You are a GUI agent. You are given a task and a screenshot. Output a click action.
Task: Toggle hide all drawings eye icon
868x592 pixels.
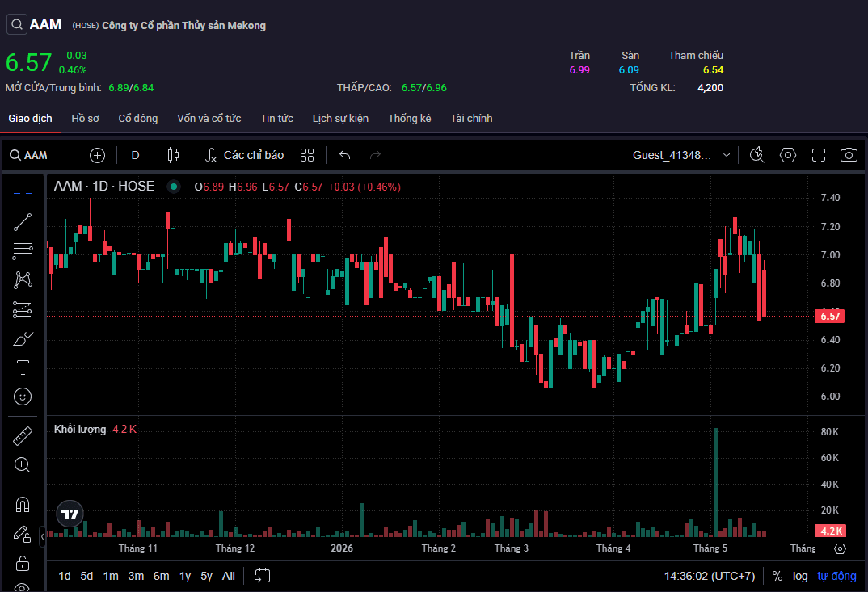[x=23, y=587]
